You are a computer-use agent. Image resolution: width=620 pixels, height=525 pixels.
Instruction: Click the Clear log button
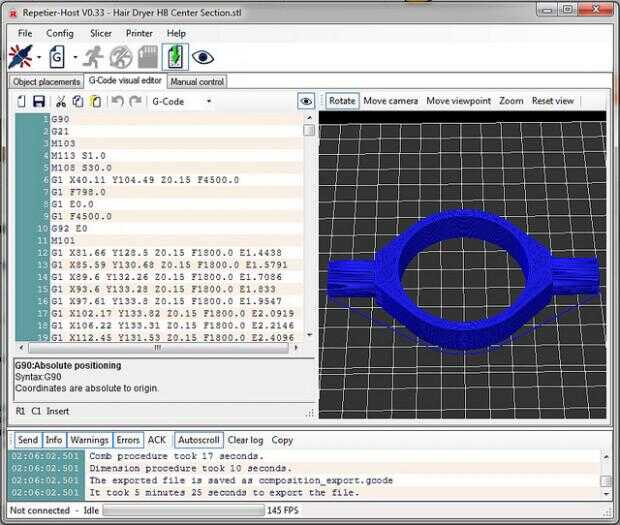[245, 439]
